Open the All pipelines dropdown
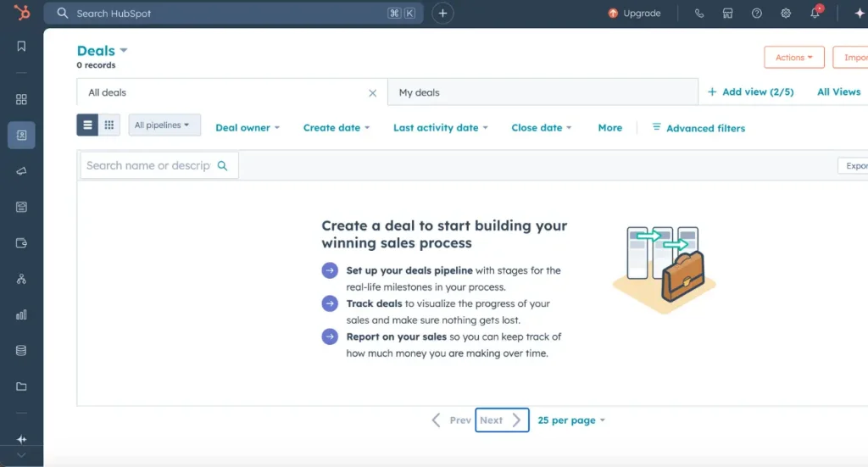868x467 pixels. 164,125
